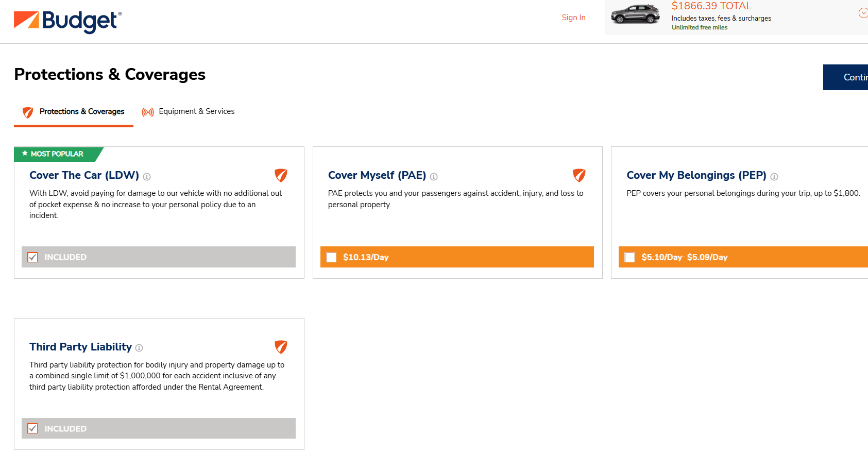
Task: Toggle the Third Party Liability INCLUDED checkbox
Action: tap(33, 428)
